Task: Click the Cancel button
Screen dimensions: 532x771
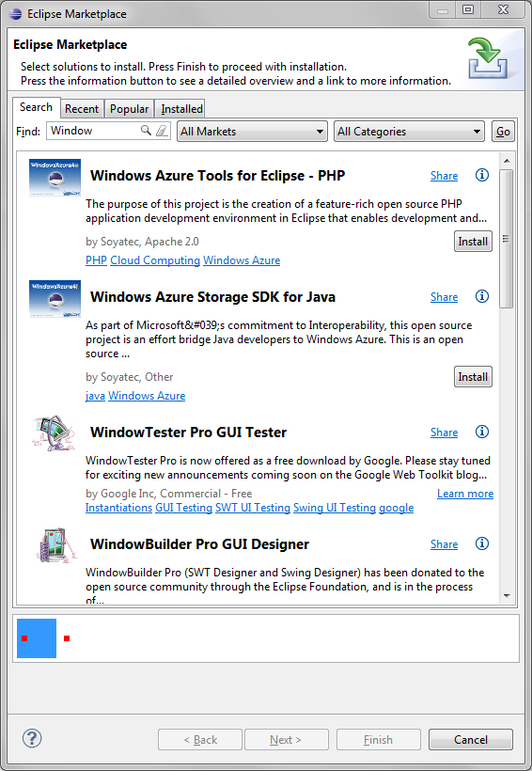Action: (471, 740)
